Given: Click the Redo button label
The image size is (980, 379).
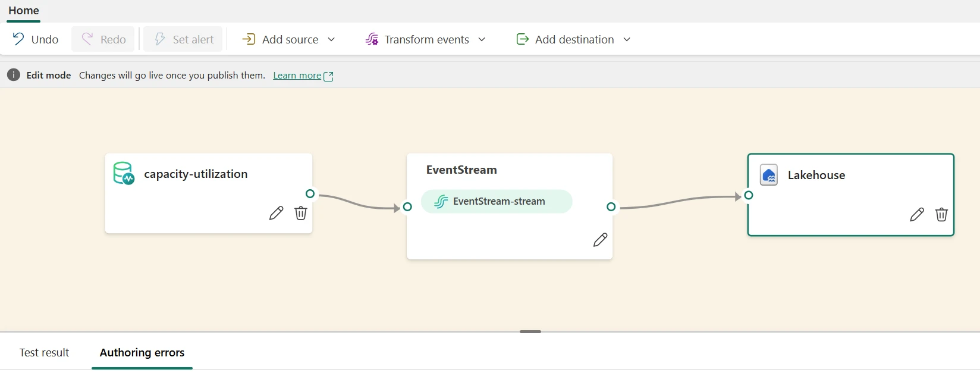Looking at the screenshot, I should click(113, 39).
